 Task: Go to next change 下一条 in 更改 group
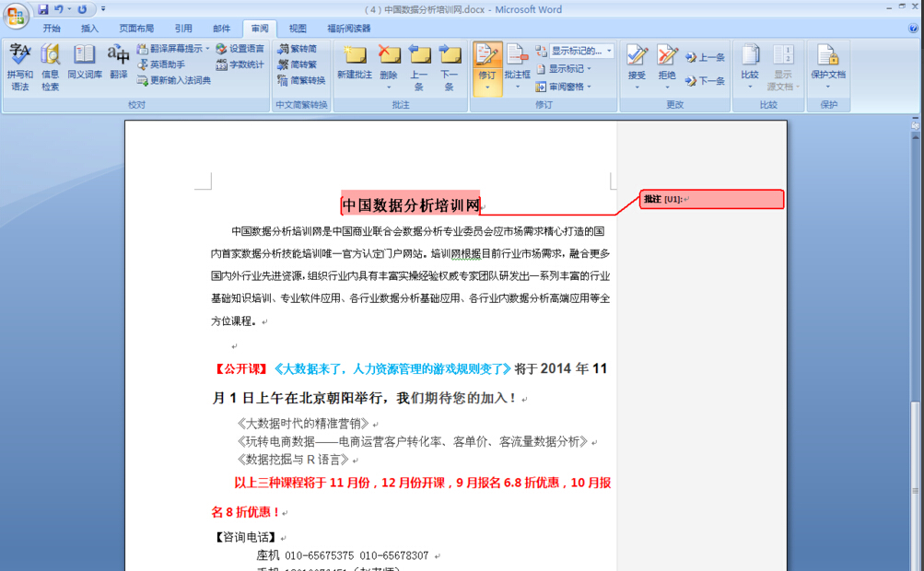(x=706, y=81)
